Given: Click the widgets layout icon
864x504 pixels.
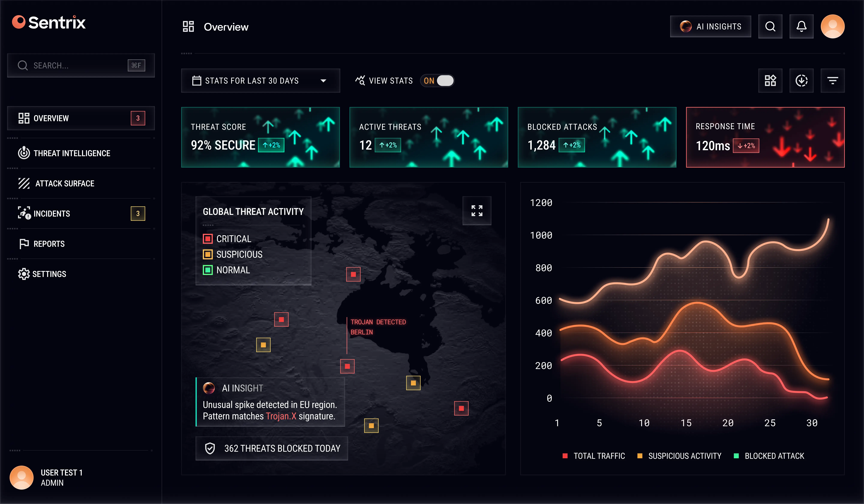Looking at the screenshot, I should (770, 81).
